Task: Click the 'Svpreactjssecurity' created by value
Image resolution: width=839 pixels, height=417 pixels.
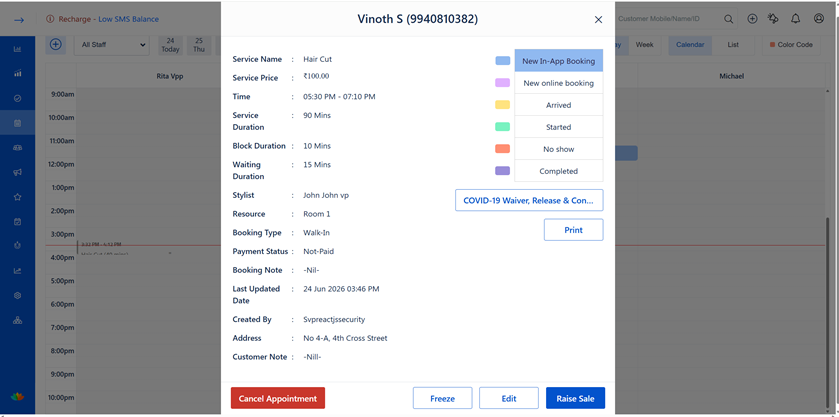Action: coord(334,320)
